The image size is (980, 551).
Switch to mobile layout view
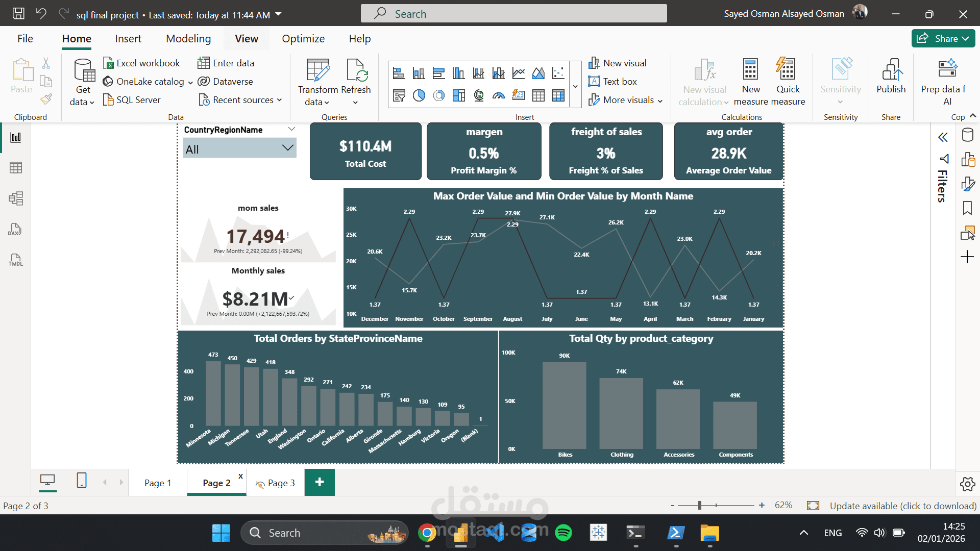pos(82,481)
